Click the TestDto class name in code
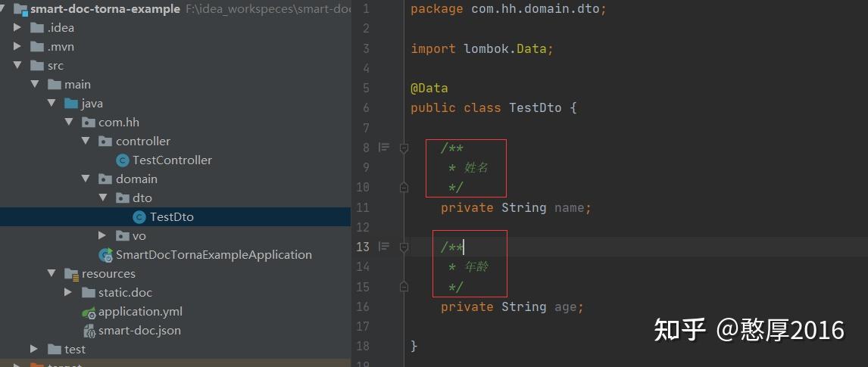Image resolution: width=868 pixels, height=367 pixels. tap(535, 108)
